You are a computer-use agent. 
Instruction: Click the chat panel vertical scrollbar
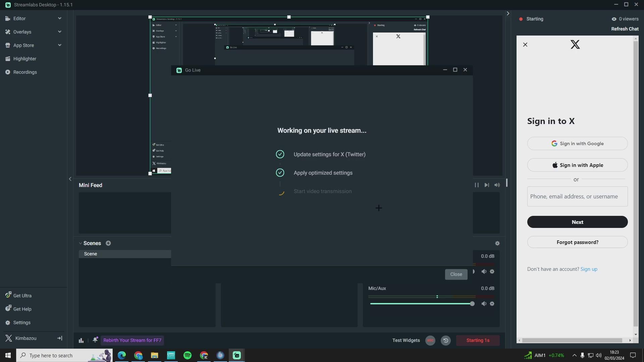click(x=636, y=184)
